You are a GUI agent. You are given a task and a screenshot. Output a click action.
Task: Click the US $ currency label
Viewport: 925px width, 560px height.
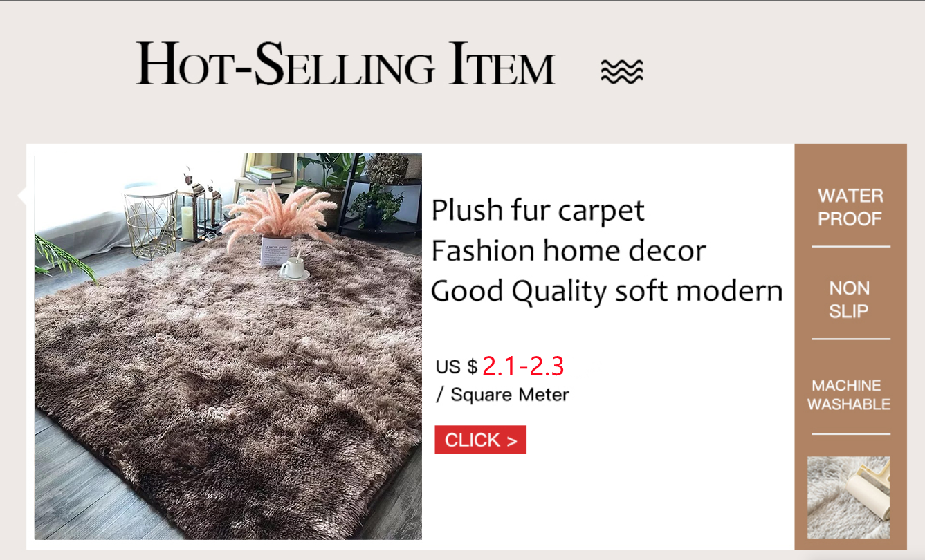pos(457,366)
